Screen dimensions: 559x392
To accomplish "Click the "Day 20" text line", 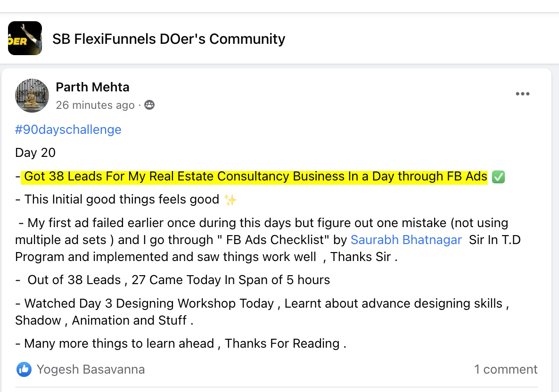I will point(35,153).
